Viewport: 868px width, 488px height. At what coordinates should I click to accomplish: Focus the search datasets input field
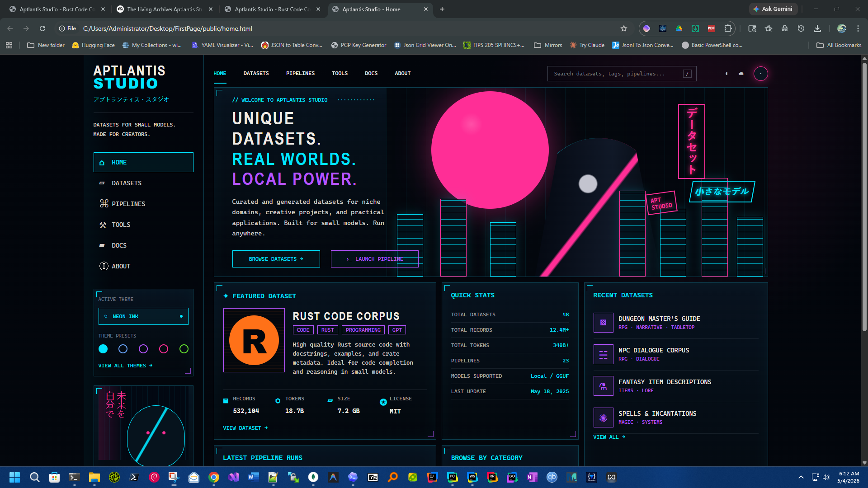(x=622, y=74)
